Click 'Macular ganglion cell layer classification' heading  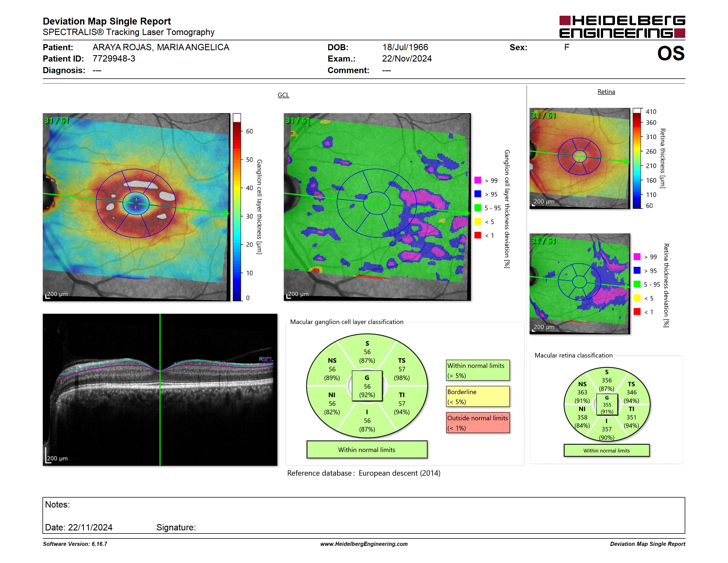347,322
